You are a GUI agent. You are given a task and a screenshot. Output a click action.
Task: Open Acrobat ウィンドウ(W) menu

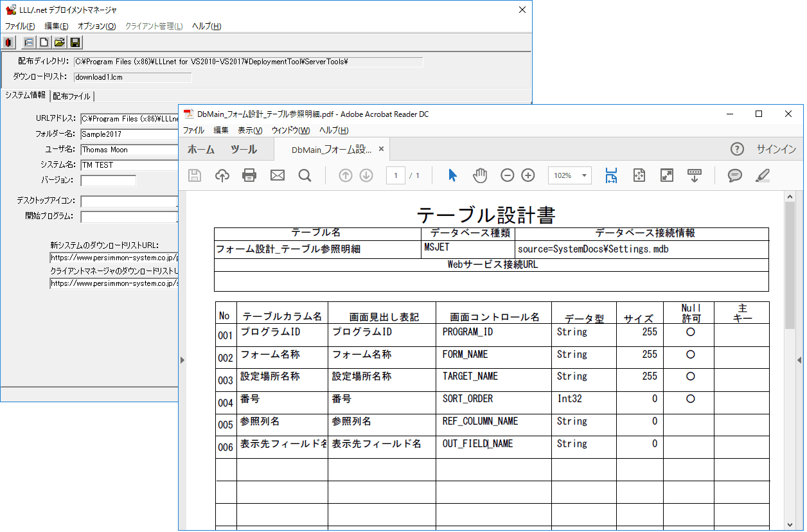click(x=290, y=130)
